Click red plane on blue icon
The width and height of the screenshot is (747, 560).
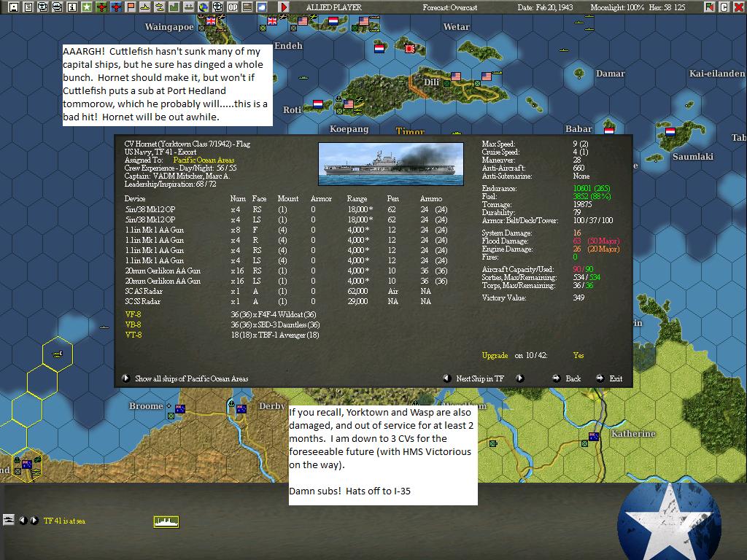click(x=116, y=7)
